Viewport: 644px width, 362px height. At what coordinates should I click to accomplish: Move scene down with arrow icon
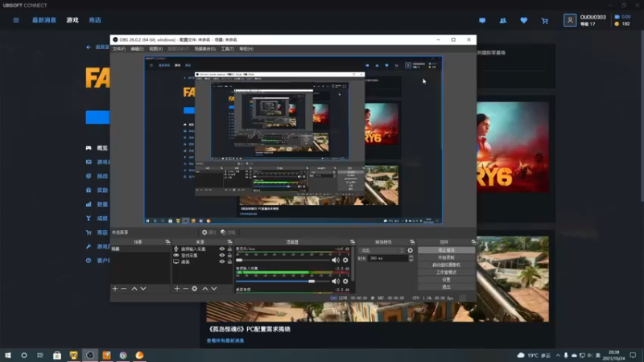[x=143, y=289]
